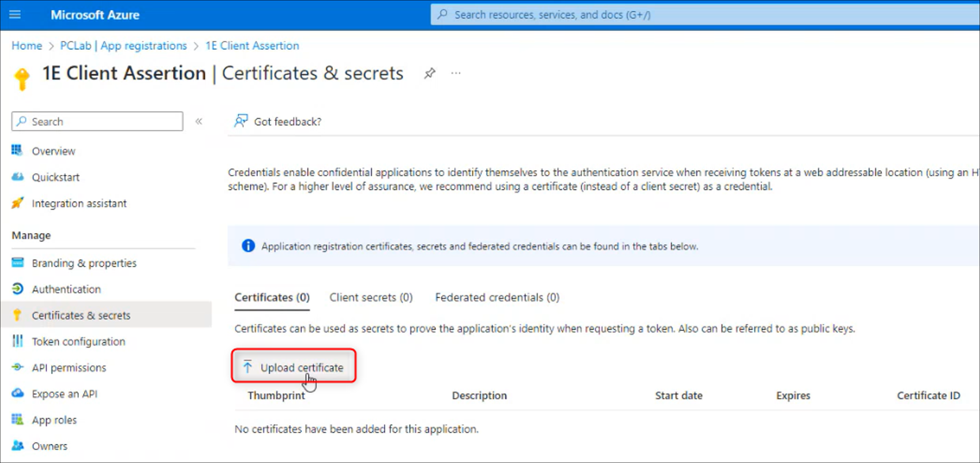Open PCLab App registrations breadcrumb
This screenshot has width=980, height=463.
pyautogui.click(x=123, y=46)
